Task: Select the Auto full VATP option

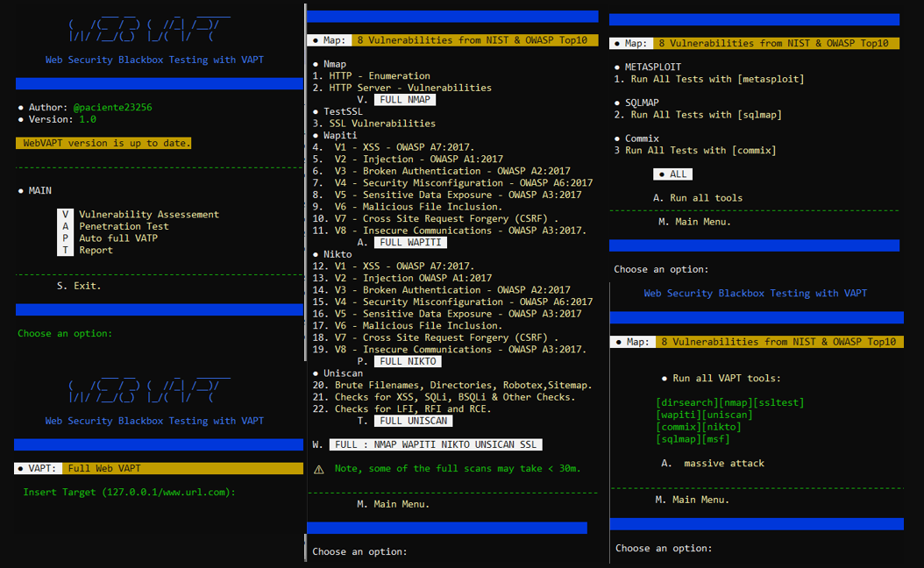Action: point(118,238)
